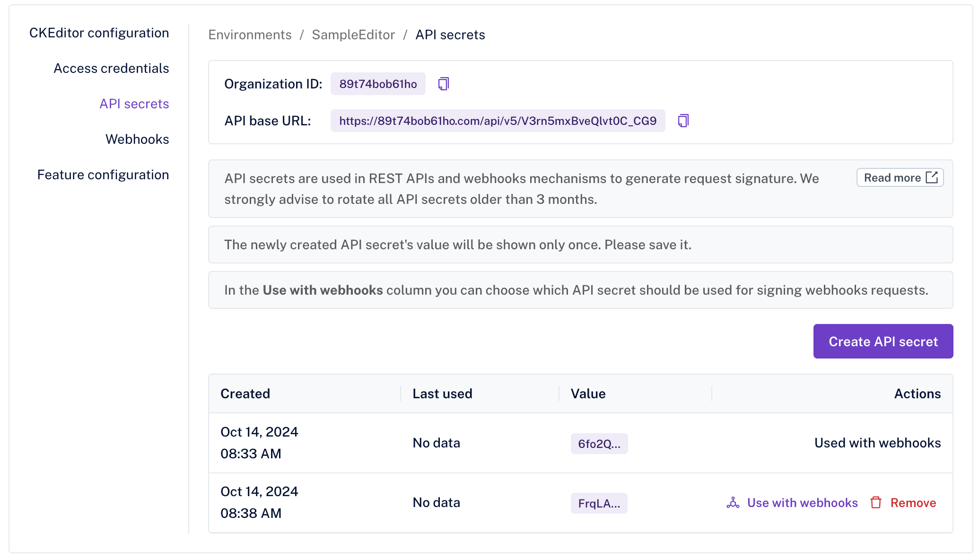Image resolution: width=979 pixels, height=560 pixels.
Task: Click the API secrets breadcrumb
Action: coord(450,35)
